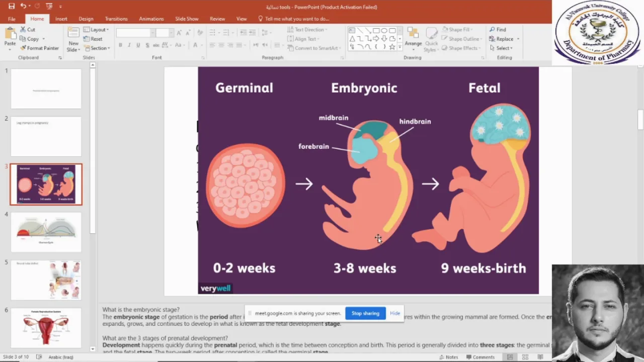Switch to the Transitions tab
Image resolution: width=644 pixels, height=362 pixels.
tap(116, 19)
